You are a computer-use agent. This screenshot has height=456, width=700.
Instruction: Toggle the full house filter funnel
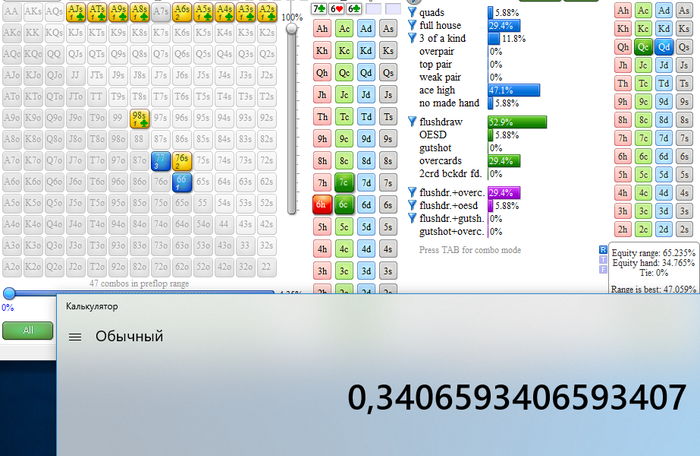(x=412, y=25)
